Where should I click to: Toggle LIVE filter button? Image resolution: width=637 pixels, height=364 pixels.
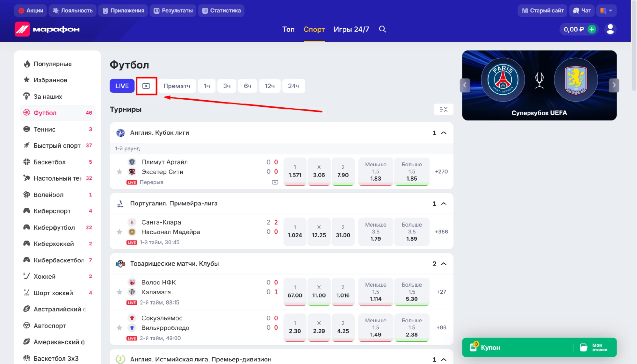pyautogui.click(x=122, y=86)
